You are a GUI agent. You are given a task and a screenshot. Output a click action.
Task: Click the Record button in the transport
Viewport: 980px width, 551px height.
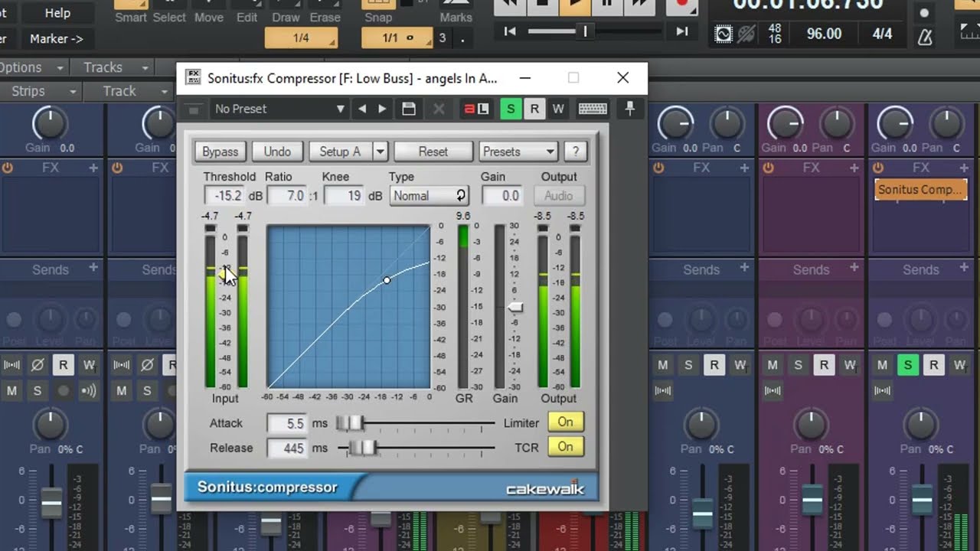click(x=681, y=6)
